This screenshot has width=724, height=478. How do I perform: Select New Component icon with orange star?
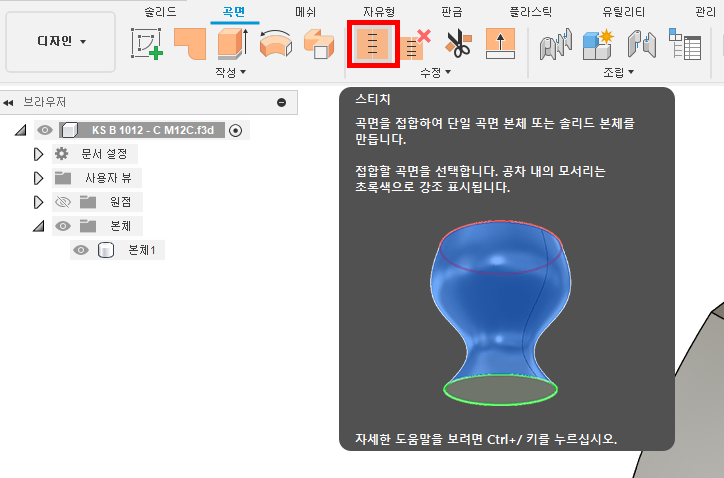pyautogui.click(x=598, y=44)
